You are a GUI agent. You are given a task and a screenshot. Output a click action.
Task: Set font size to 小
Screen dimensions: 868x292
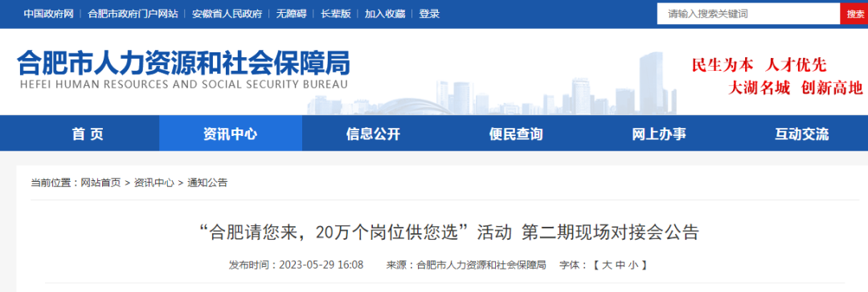pyautogui.click(x=633, y=265)
